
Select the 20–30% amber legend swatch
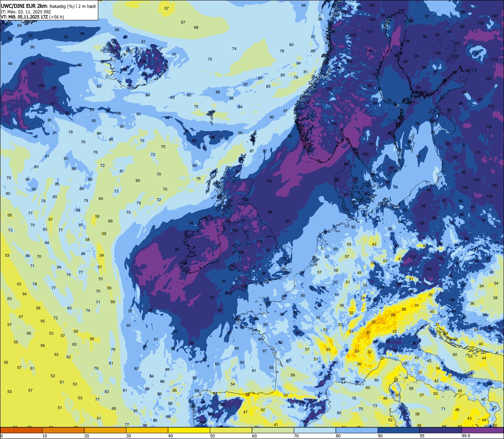pyautogui.click(x=105, y=430)
